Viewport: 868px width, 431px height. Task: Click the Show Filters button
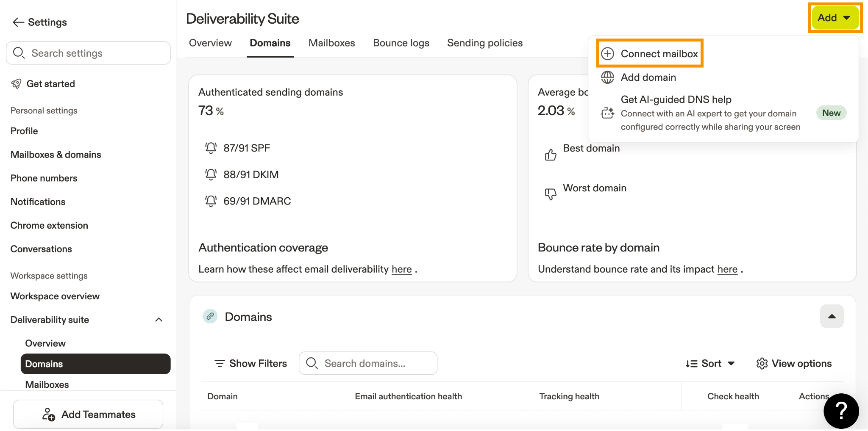[x=250, y=363]
